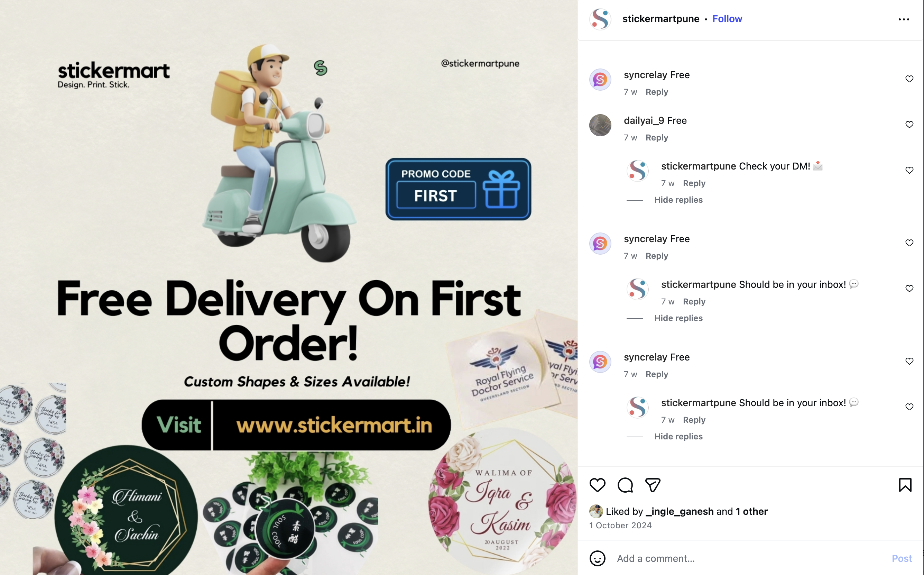Open the emoji picker smiley icon
Image resolution: width=924 pixels, height=575 pixels.
click(x=597, y=558)
